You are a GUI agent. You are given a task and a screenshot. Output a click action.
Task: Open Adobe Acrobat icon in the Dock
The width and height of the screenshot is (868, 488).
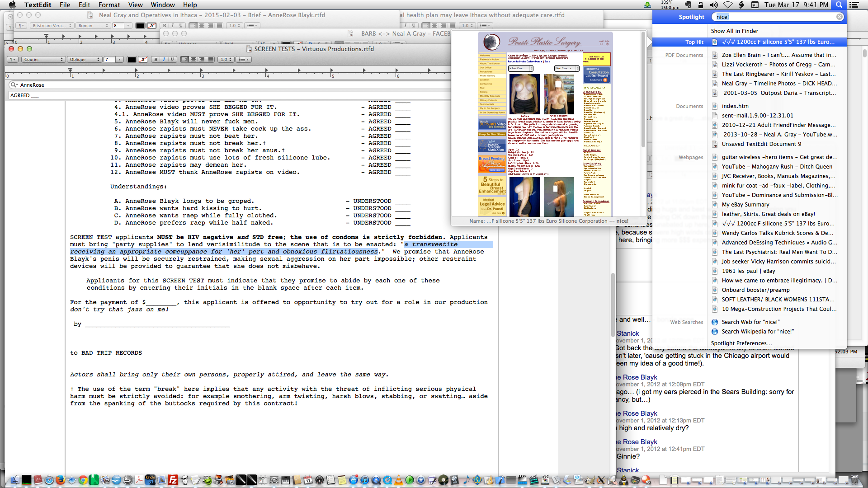139,480
